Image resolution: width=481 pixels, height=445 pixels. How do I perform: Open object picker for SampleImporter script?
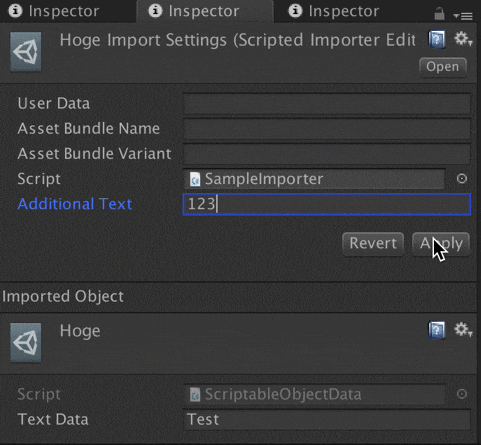point(462,179)
